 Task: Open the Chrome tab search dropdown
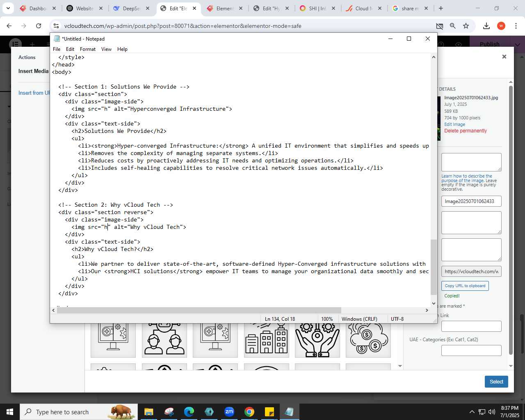[x=8, y=8]
